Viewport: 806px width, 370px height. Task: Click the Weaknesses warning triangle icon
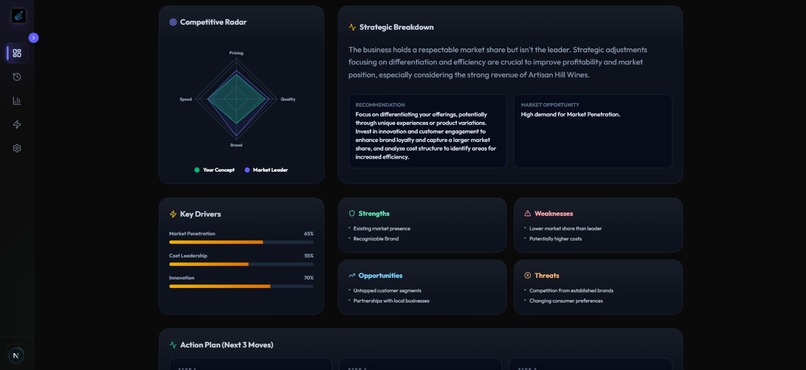click(x=527, y=213)
